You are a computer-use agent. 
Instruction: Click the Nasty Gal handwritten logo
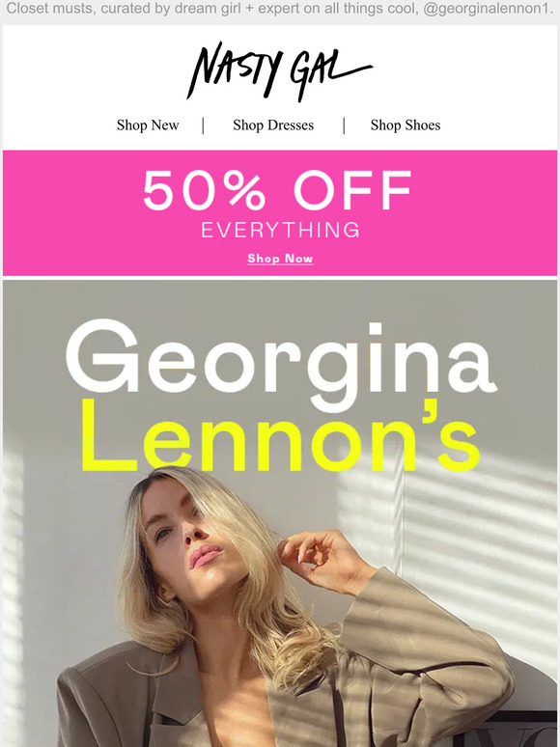coord(279,71)
